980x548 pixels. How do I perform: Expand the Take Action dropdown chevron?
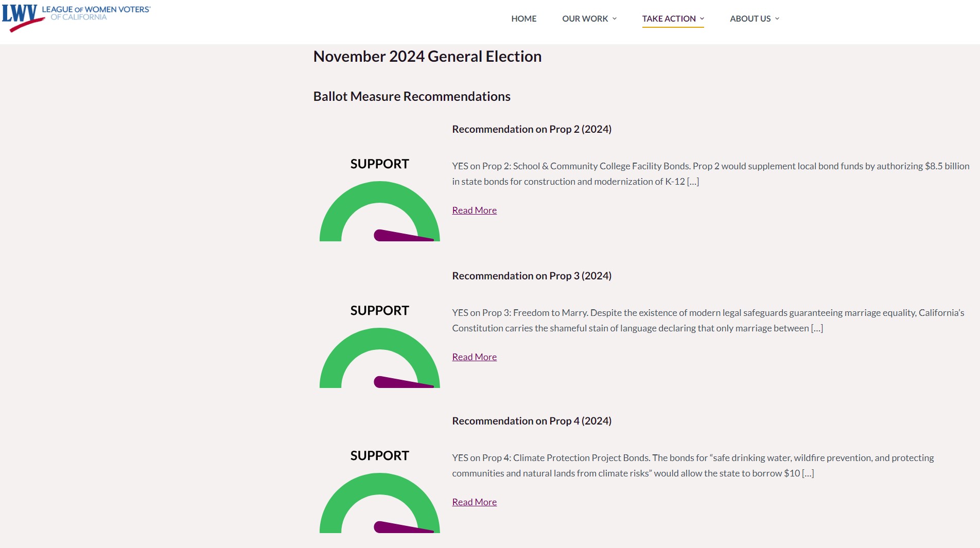tap(702, 19)
